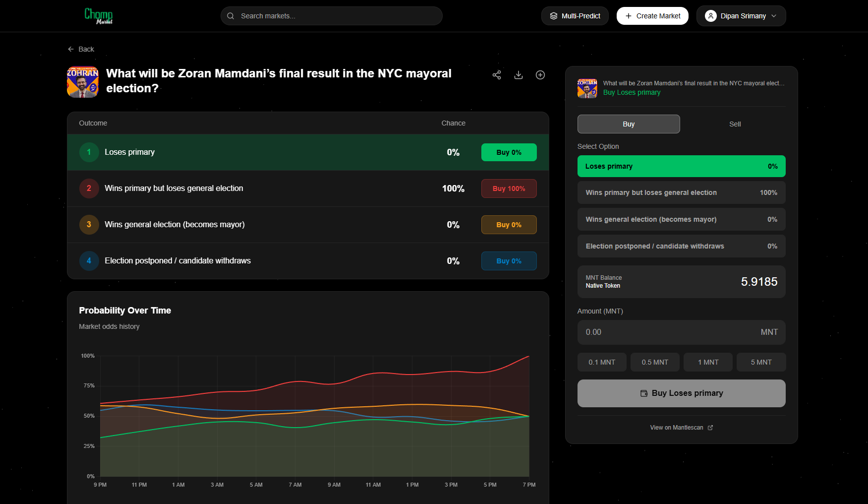Screen dimensions: 868x504
Task: Click the Zohran market thumbnail image
Action: [x=83, y=82]
